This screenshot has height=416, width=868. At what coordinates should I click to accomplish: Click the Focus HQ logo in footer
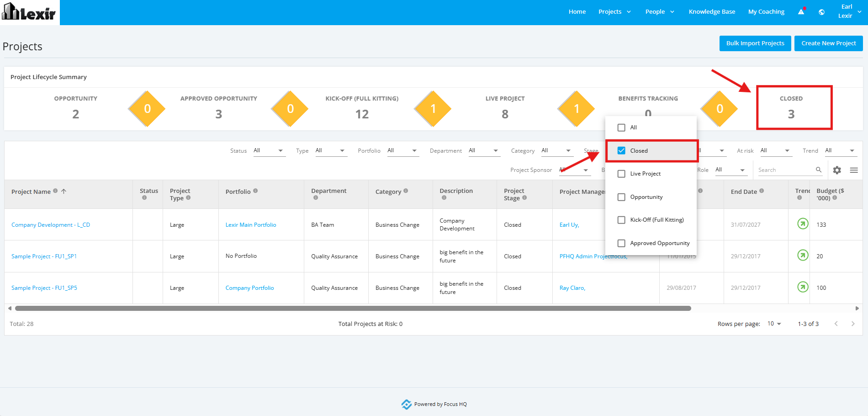[x=406, y=404]
